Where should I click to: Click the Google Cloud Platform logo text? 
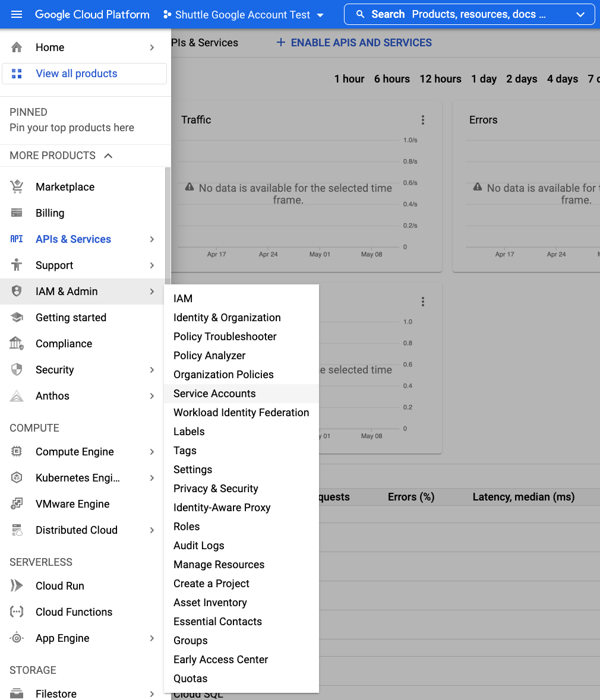pyautogui.click(x=92, y=14)
